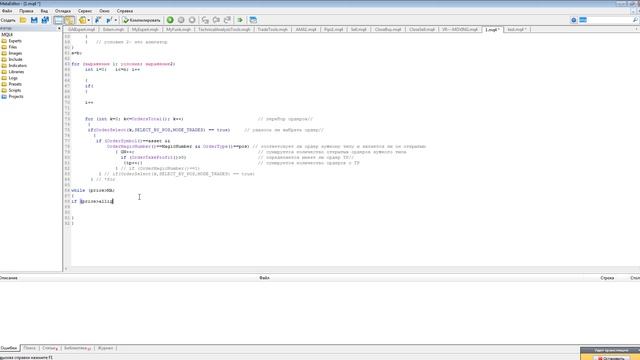
Task: Open the Окно menu
Action: click(104, 11)
